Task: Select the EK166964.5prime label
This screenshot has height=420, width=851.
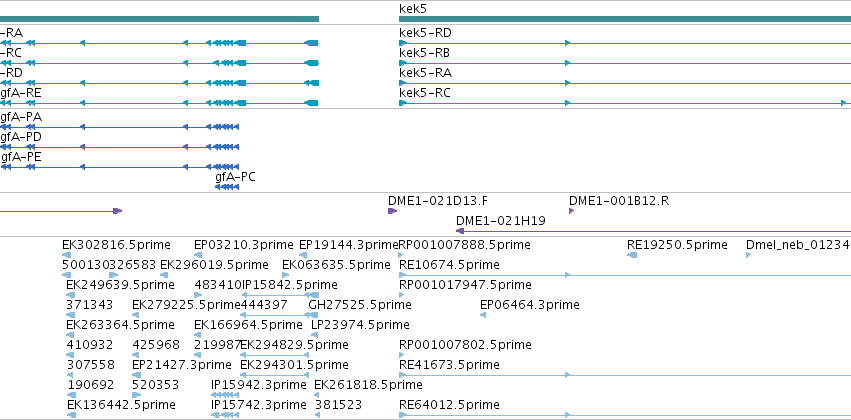Action: click(248, 324)
